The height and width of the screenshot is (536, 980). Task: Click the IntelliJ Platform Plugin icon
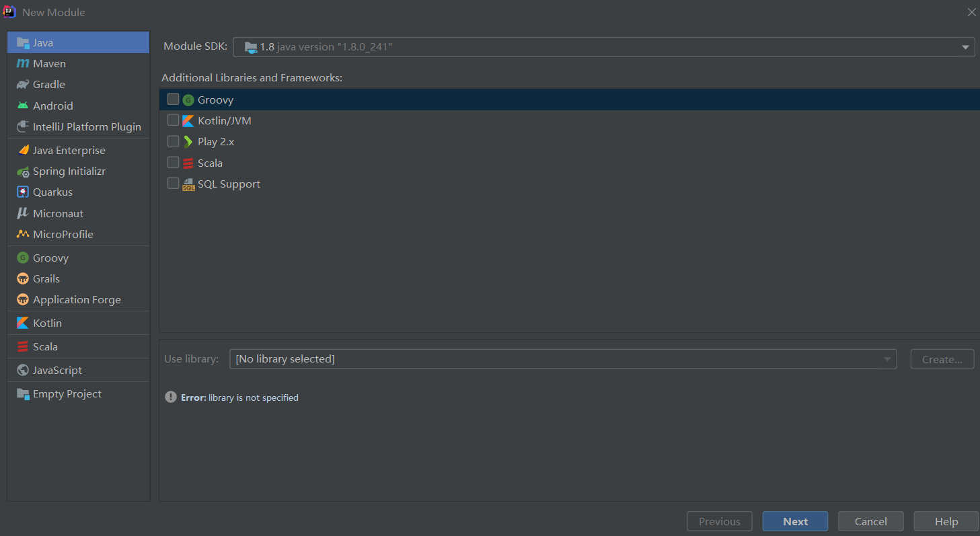click(23, 126)
